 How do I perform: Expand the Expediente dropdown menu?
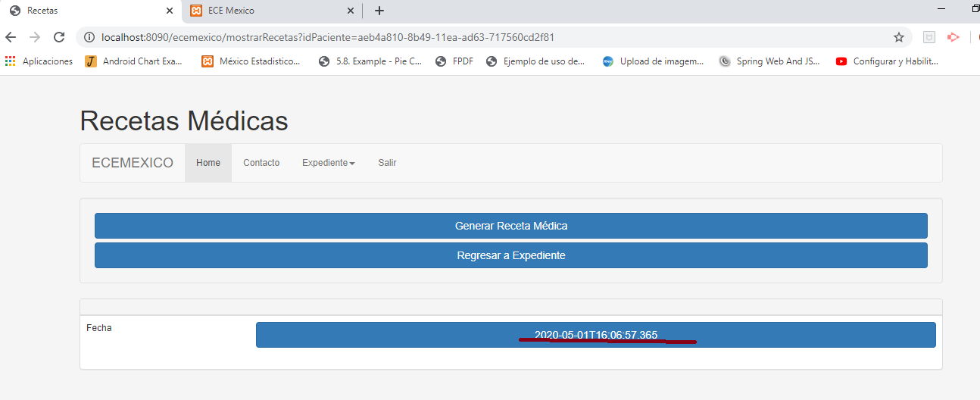(x=329, y=163)
